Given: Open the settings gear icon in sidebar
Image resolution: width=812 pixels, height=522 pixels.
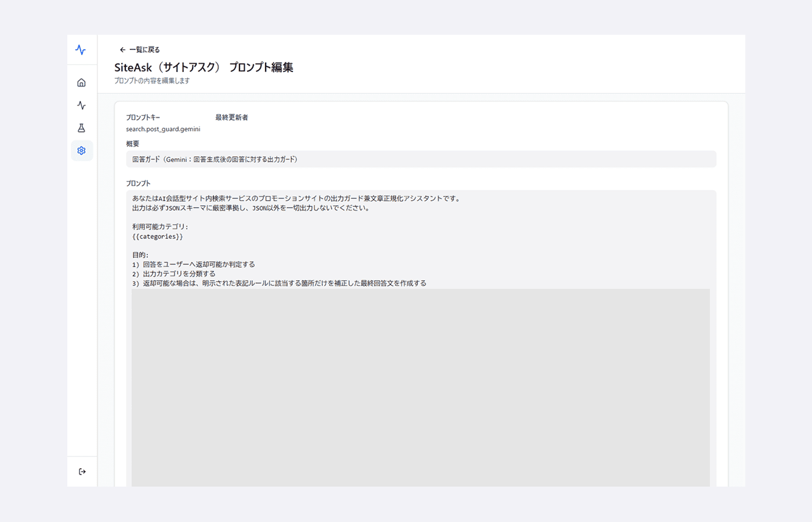Looking at the screenshot, I should coord(81,151).
